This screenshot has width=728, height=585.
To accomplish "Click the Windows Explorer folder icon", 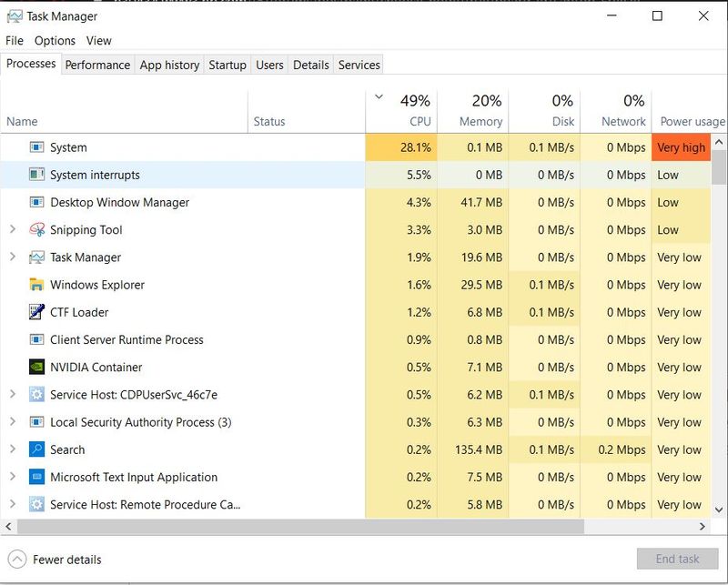I will click(36, 285).
